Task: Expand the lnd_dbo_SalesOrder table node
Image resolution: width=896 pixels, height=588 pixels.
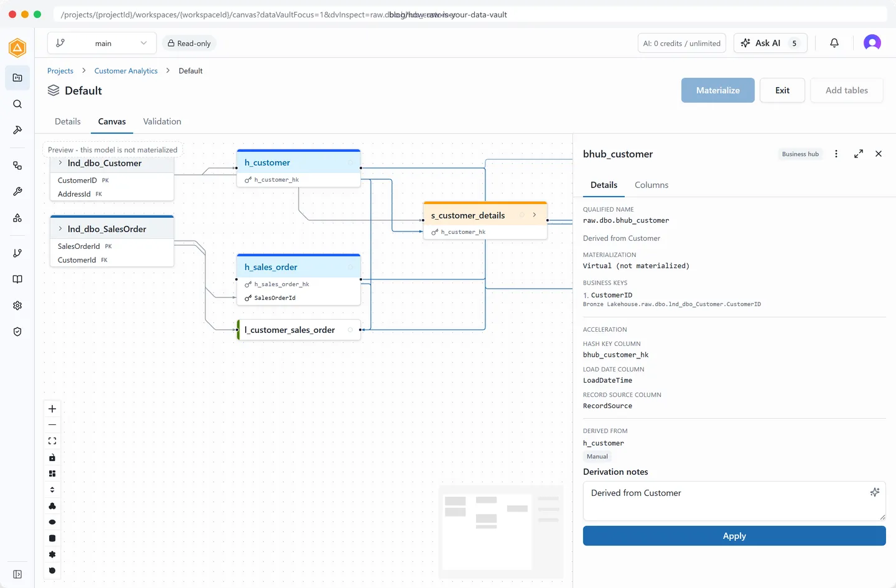Action: 60,228
